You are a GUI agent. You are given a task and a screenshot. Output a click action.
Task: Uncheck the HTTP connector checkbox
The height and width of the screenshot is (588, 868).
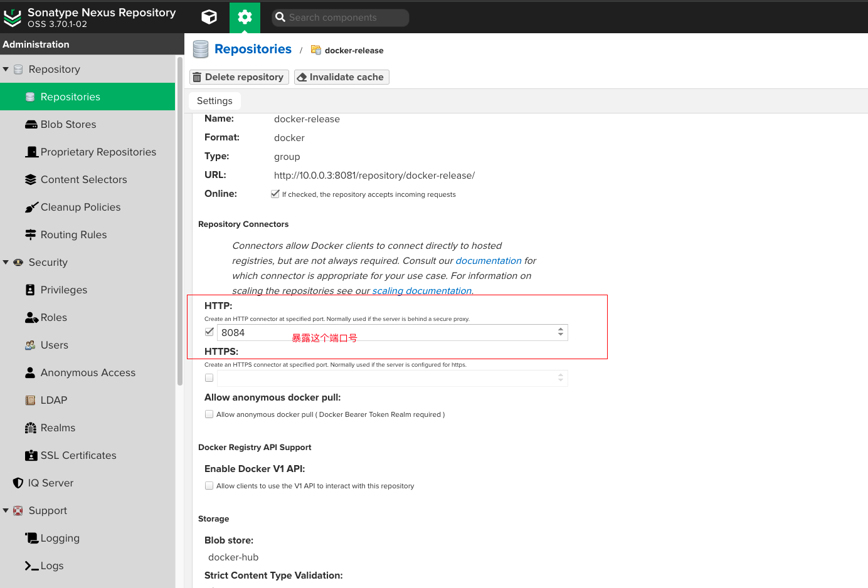209,332
